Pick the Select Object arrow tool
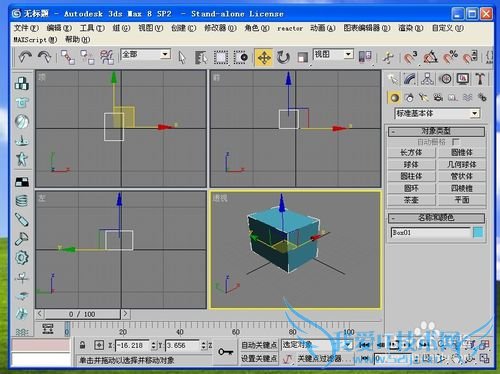Screen dimensions: 500x374 182,57
